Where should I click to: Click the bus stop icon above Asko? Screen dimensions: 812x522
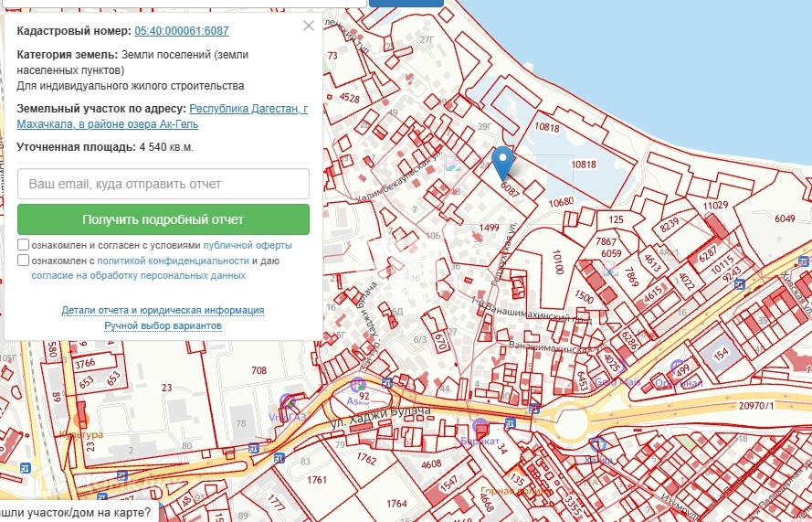(x=385, y=382)
